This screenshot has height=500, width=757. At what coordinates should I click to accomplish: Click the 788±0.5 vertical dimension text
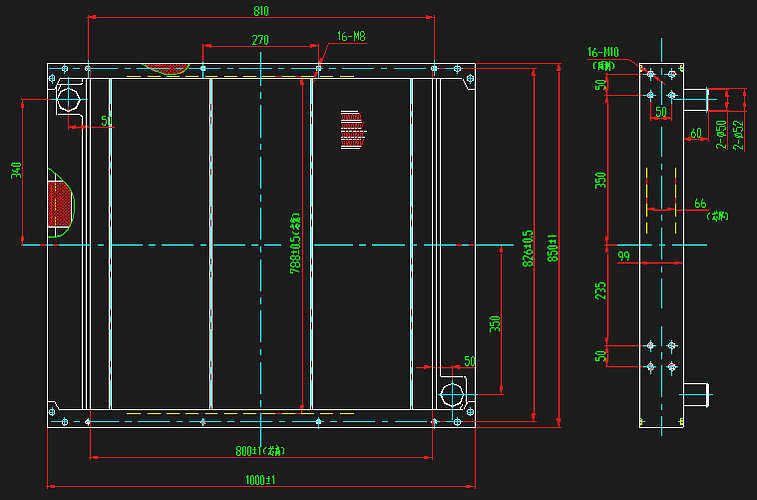tap(295, 243)
